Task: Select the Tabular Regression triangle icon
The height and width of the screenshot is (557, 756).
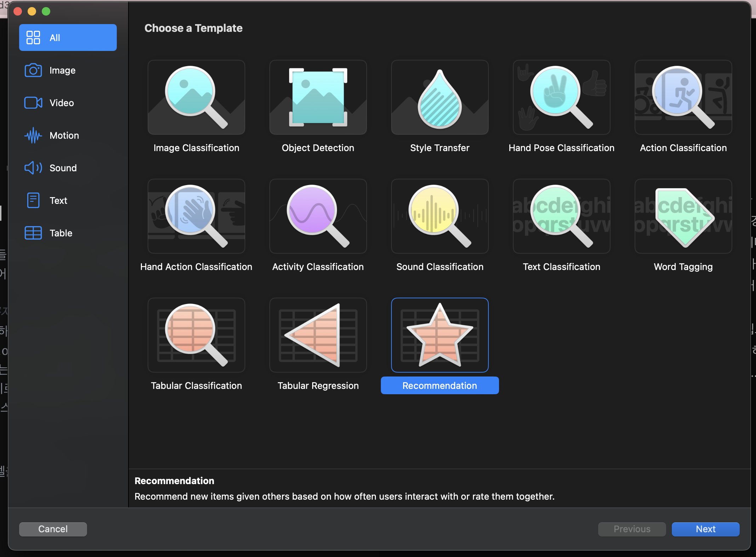Action: point(318,335)
